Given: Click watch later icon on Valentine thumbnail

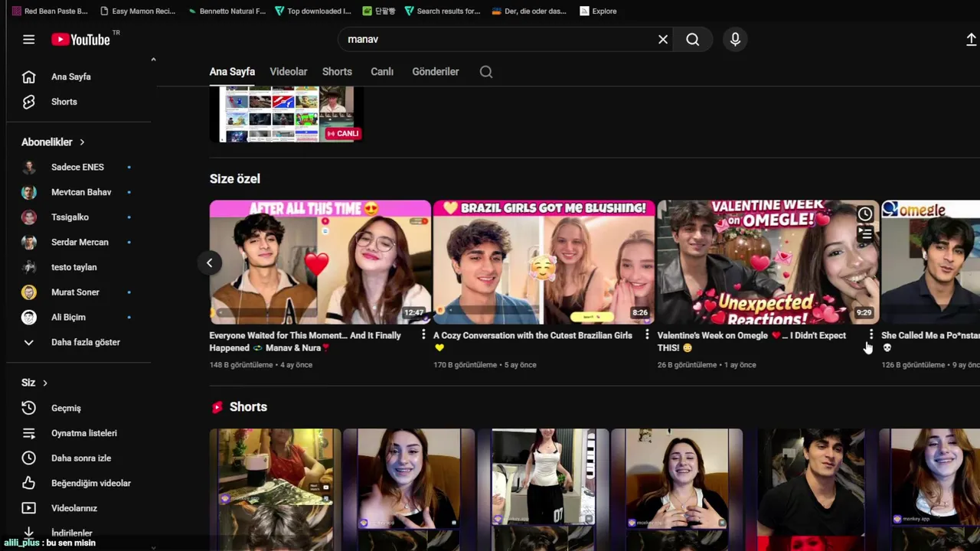Looking at the screenshot, I should (865, 214).
